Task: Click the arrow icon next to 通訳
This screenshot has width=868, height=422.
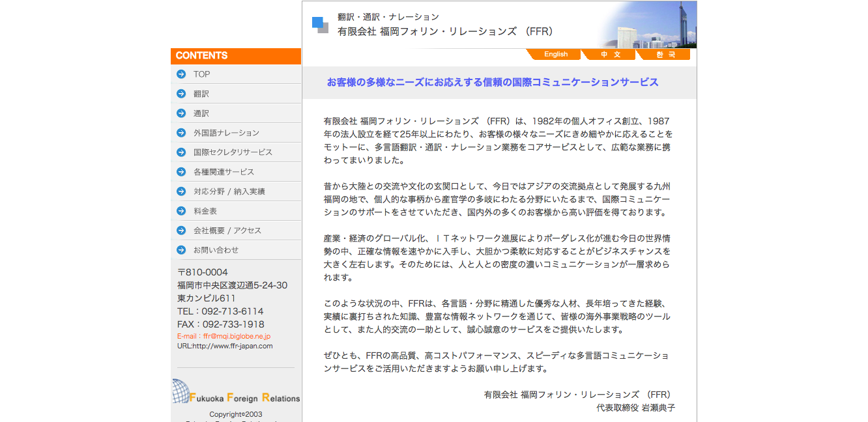Action: click(181, 113)
